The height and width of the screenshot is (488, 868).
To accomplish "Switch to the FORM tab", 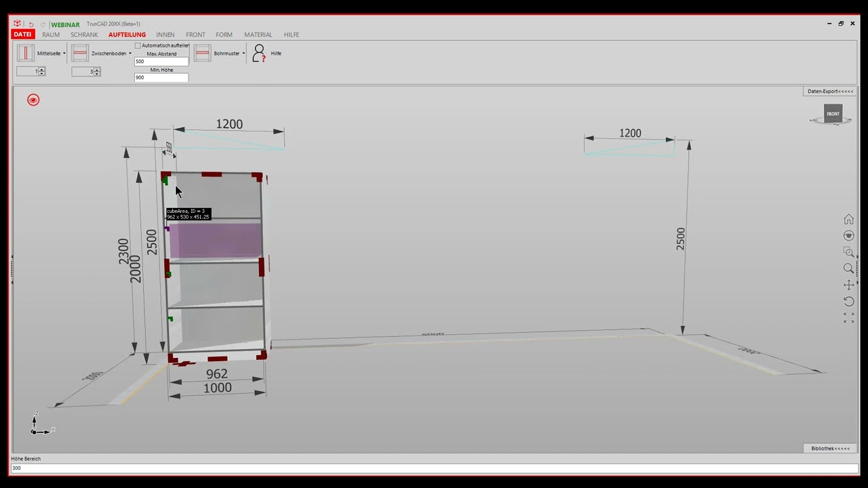I will pos(224,35).
